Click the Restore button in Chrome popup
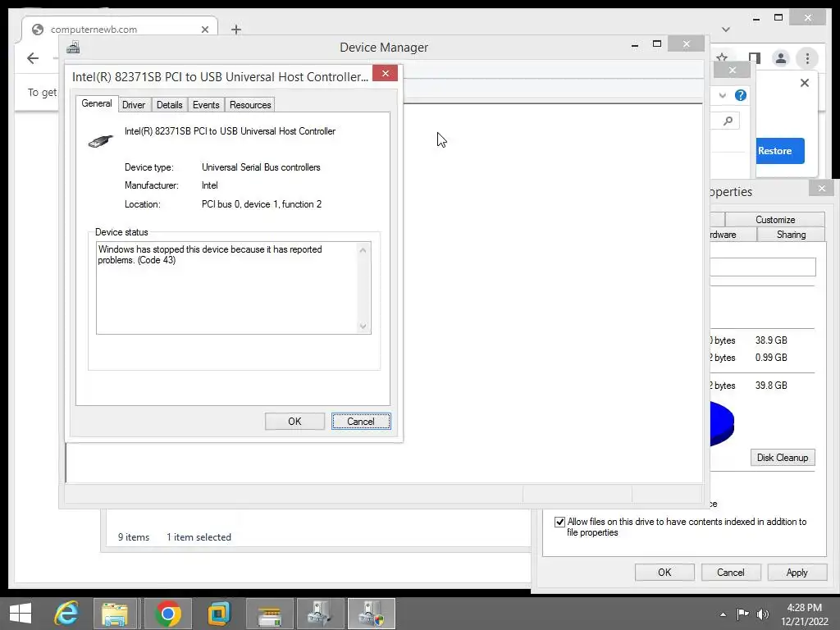840x630 pixels. pyautogui.click(x=779, y=151)
